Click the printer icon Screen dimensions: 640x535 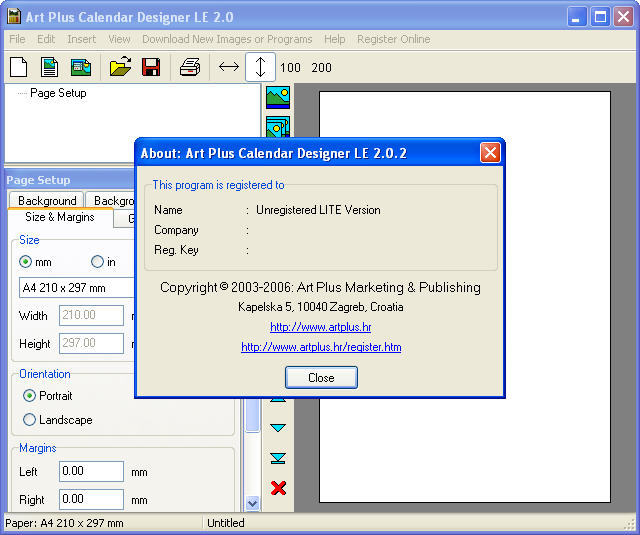coord(190,67)
